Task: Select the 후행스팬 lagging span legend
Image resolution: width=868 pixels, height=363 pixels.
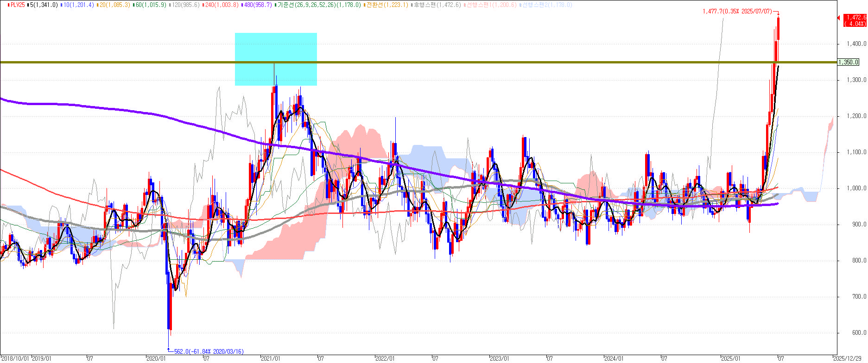Action: click(437, 5)
